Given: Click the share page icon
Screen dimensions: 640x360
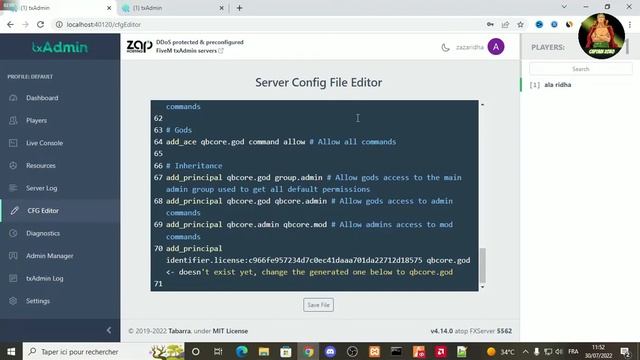Looking at the screenshot, I should point(505,24).
